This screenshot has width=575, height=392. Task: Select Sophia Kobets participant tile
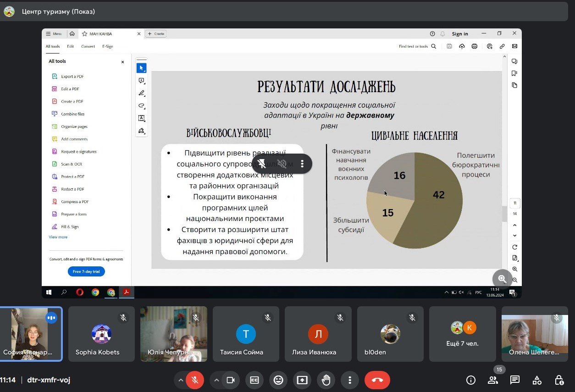tap(101, 333)
